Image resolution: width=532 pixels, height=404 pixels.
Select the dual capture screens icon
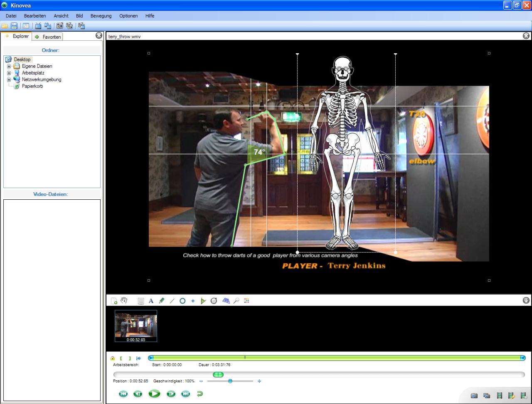click(x=69, y=26)
